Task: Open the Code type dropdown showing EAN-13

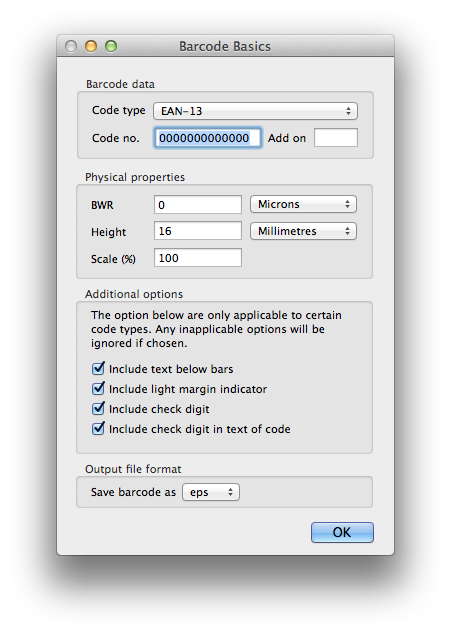Action: (x=255, y=111)
